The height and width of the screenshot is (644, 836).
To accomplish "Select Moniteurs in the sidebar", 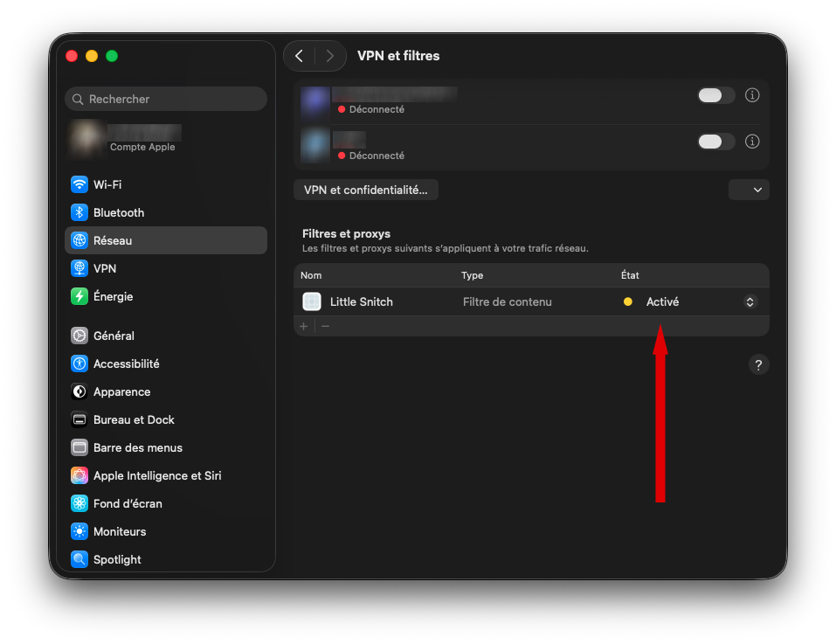I will 120,531.
